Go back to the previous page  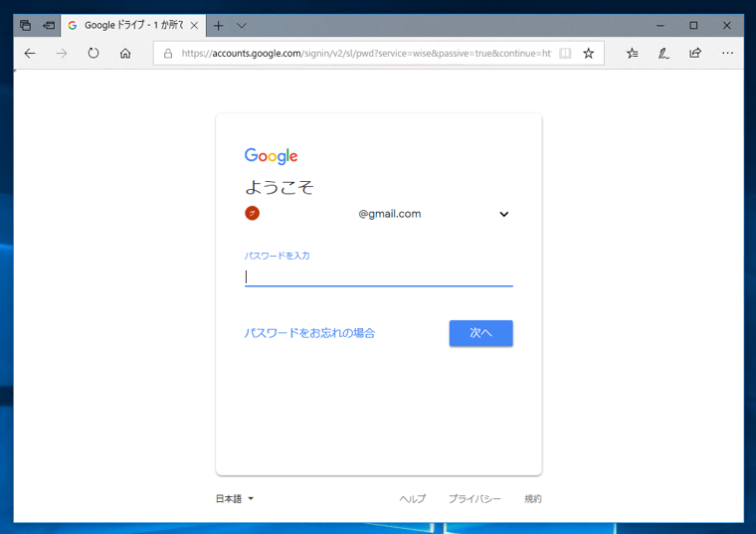[30, 53]
